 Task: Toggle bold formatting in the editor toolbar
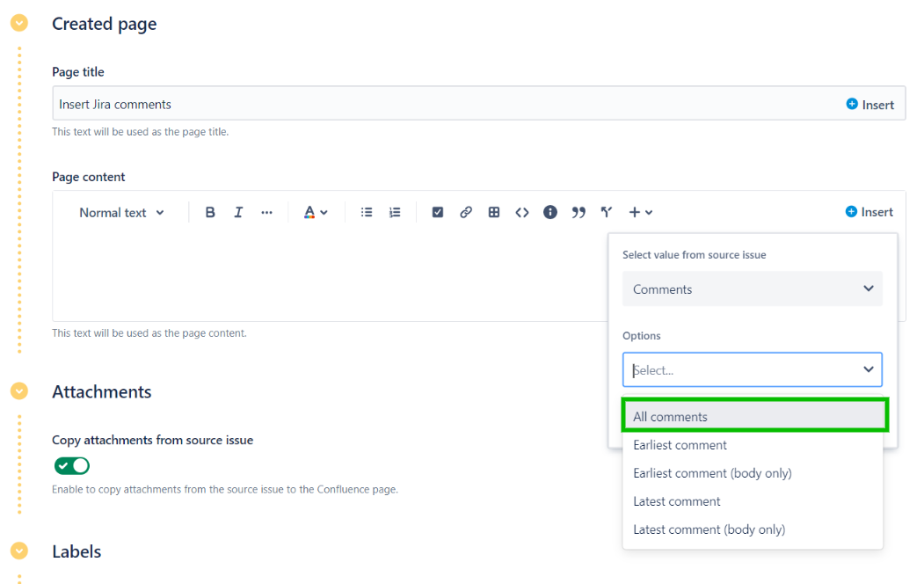click(x=210, y=212)
